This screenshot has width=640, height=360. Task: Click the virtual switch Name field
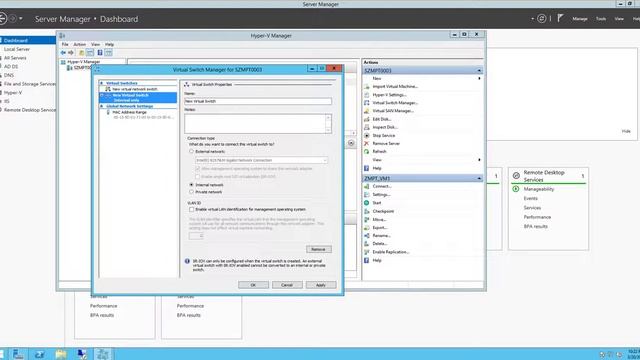258,101
